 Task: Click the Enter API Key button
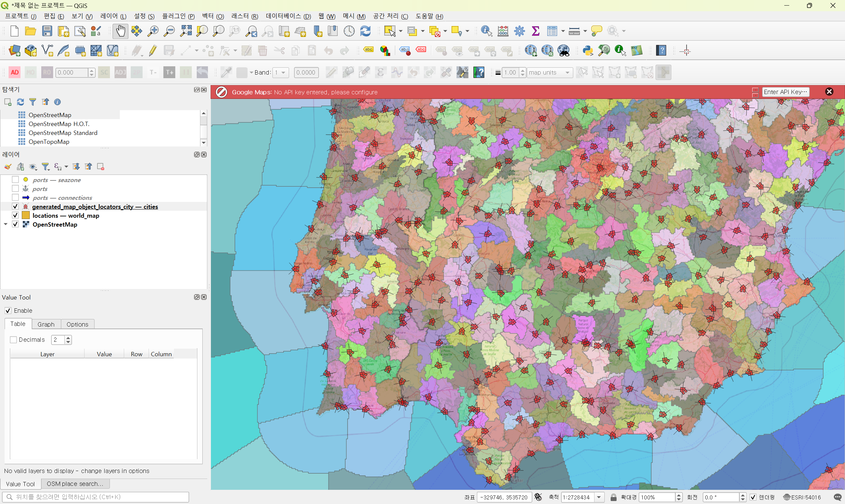[x=785, y=92]
